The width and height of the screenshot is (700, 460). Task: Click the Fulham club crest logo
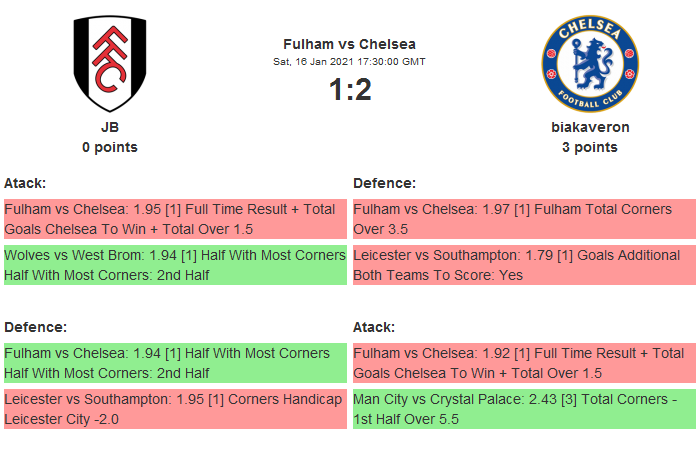tap(110, 64)
